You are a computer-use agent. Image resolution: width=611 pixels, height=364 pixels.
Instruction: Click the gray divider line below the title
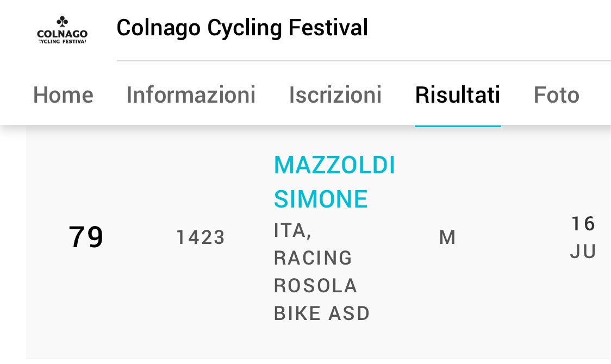364,60
